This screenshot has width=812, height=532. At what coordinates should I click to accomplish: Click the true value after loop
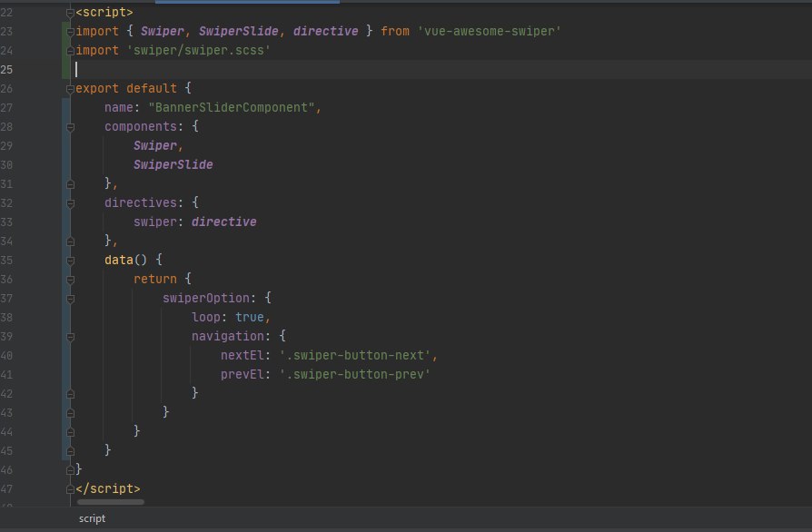(250, 317)
